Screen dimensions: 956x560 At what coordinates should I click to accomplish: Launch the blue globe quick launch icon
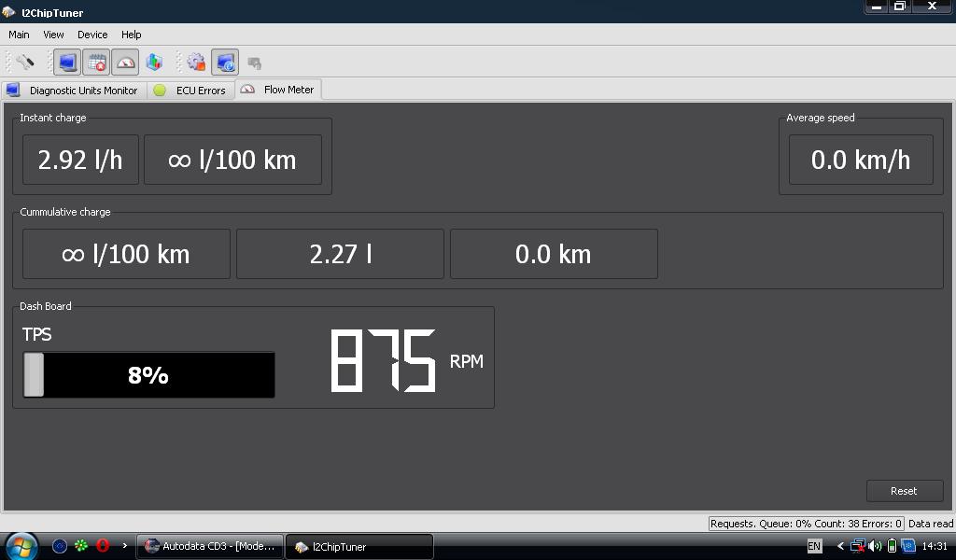60,546
